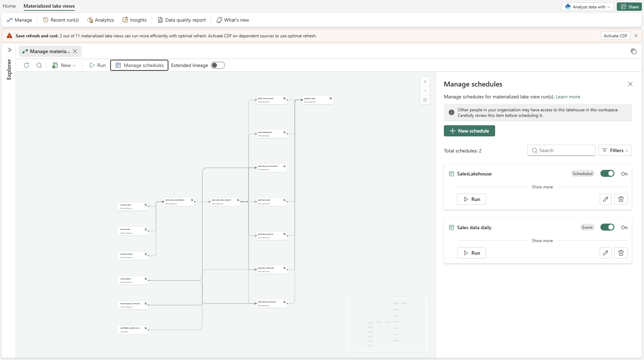Click the table icon on gold.total_commissions node

pos(285,302)
